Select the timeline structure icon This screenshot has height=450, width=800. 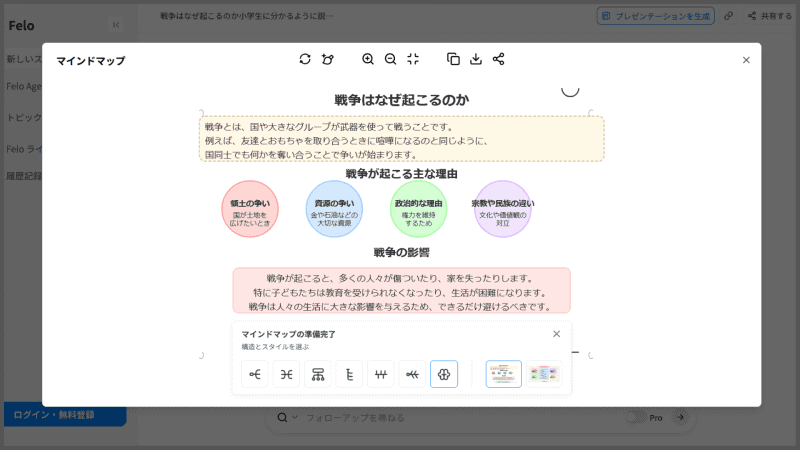[x=381, y=374]
